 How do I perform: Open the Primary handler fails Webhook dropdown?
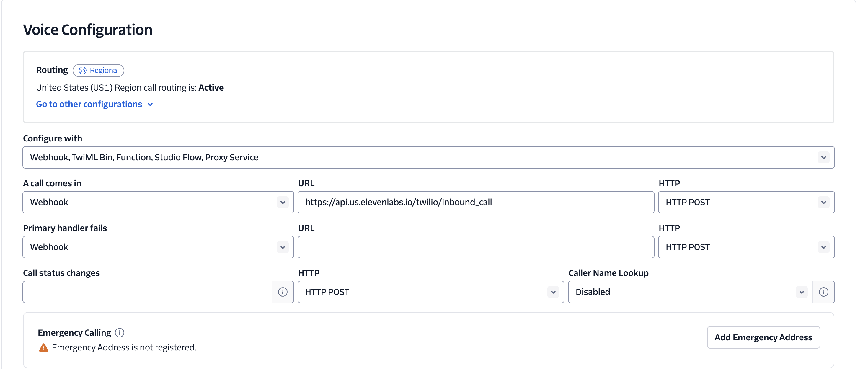tap(158, 247)
